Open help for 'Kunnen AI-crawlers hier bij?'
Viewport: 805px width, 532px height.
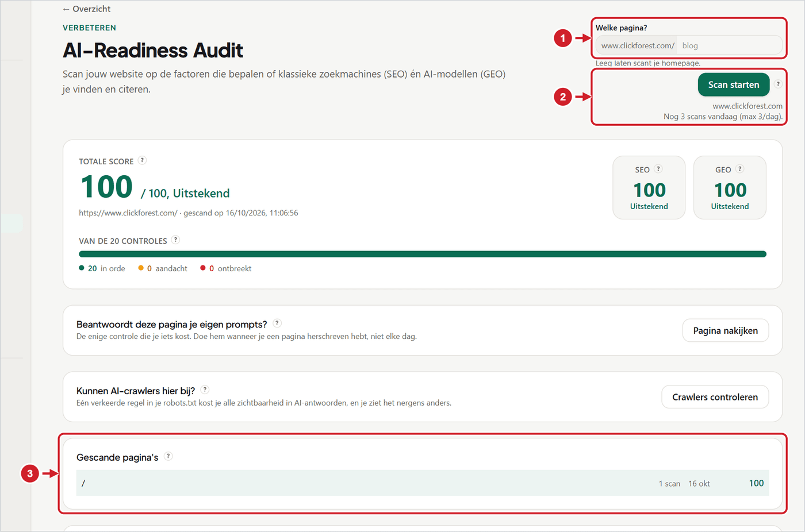pos(205,390)
